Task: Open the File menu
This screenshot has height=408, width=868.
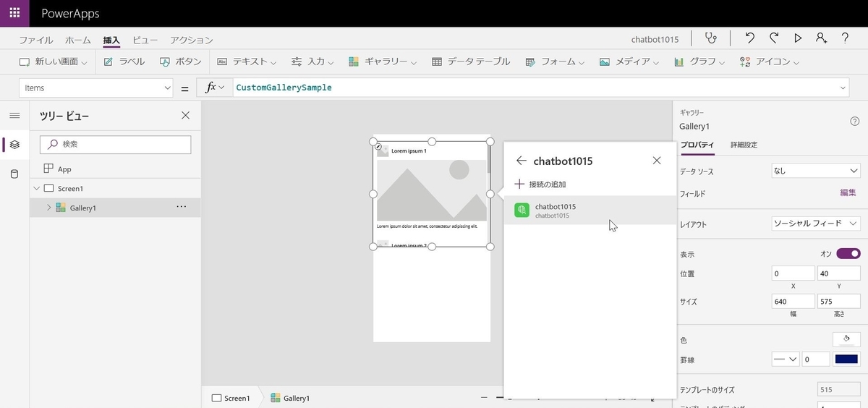Action: [35, 40]
